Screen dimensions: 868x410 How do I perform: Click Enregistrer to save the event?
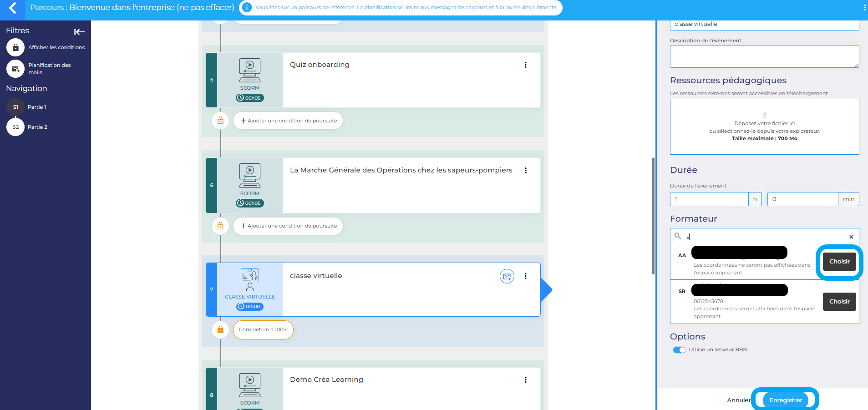click(x=785, y=400)
